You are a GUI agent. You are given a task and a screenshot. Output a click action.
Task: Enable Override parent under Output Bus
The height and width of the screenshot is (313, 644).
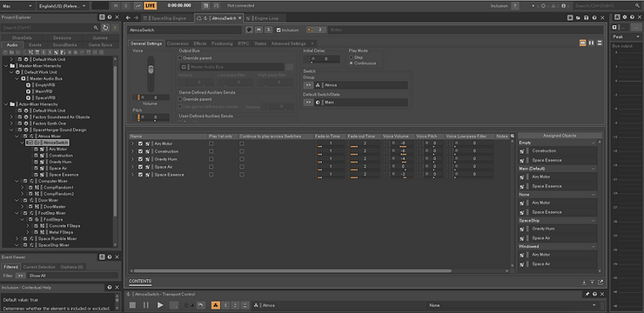click(180, 58)
